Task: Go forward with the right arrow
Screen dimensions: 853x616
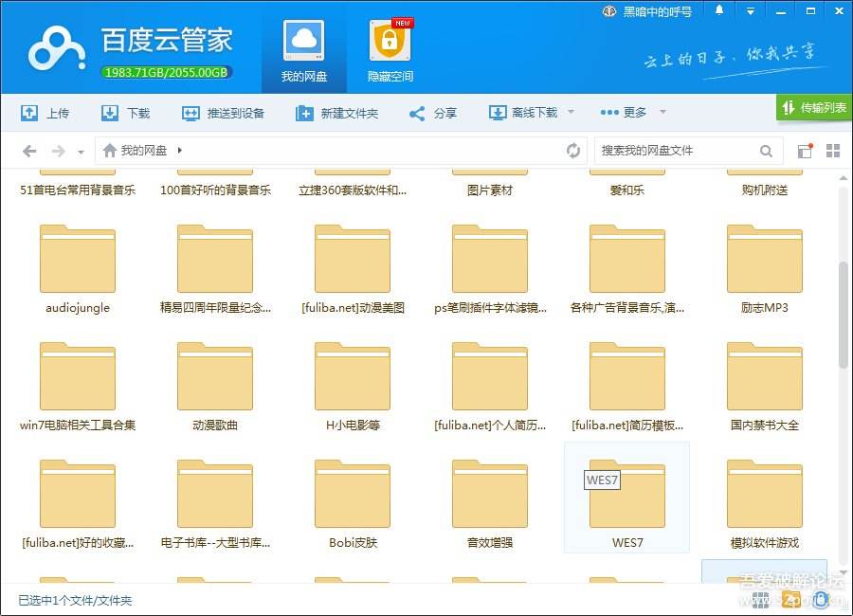Action: [x=58, y=151]
